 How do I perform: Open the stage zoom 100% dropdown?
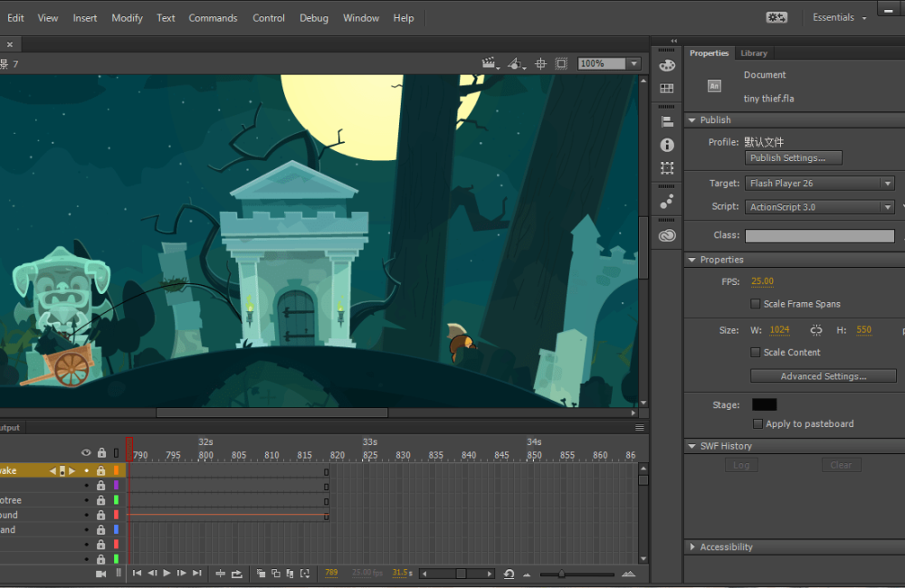pos(633,63)
